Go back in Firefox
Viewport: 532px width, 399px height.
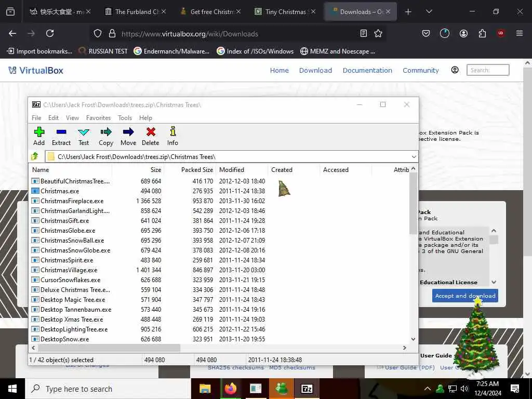(x=12, y=33)
